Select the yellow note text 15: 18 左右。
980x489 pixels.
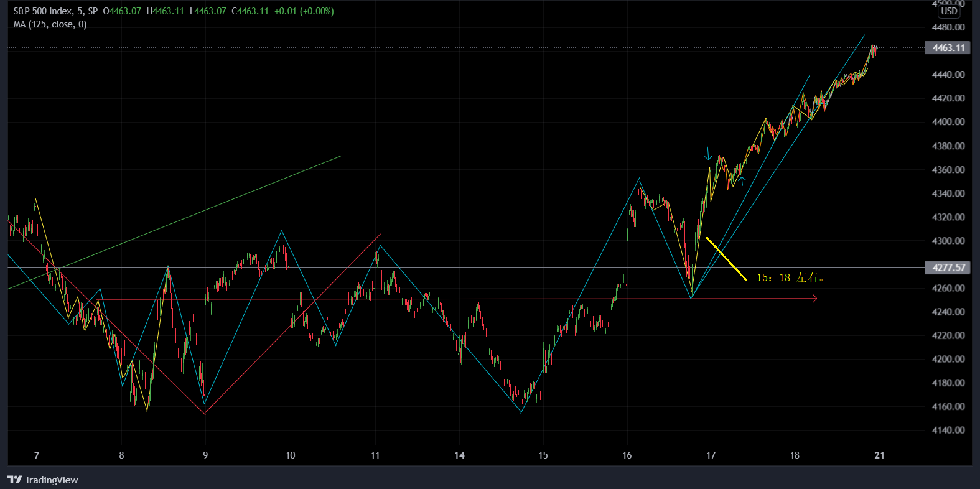click(x=791, y=277)
